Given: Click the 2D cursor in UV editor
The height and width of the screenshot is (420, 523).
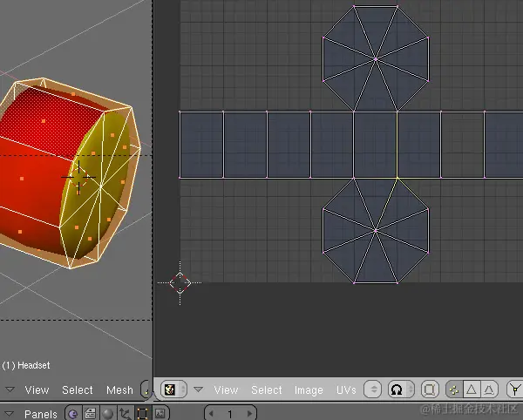Looking at the screenshot, I should pyautogui.click(x=180, y=282).
